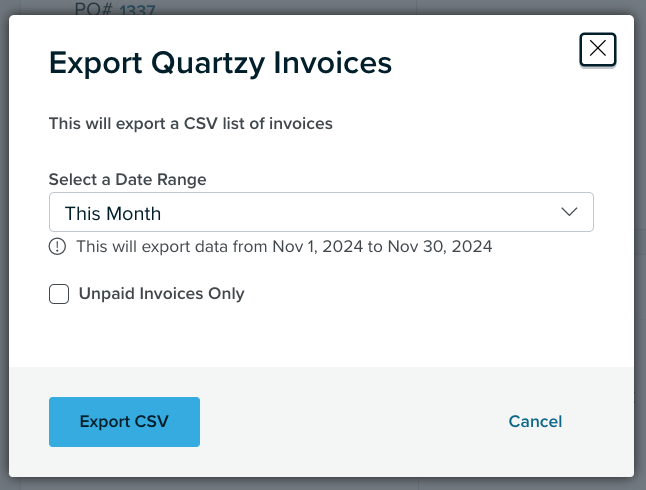This screenshot has width=646, height=490.
Task: Click the dimmed background overlay above dialog
Action: click(321, 7)
